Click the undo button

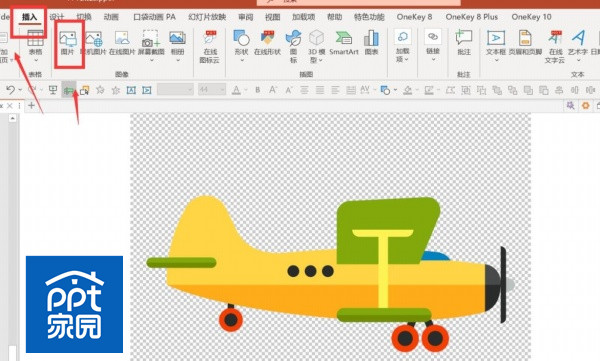pos(10,90)
